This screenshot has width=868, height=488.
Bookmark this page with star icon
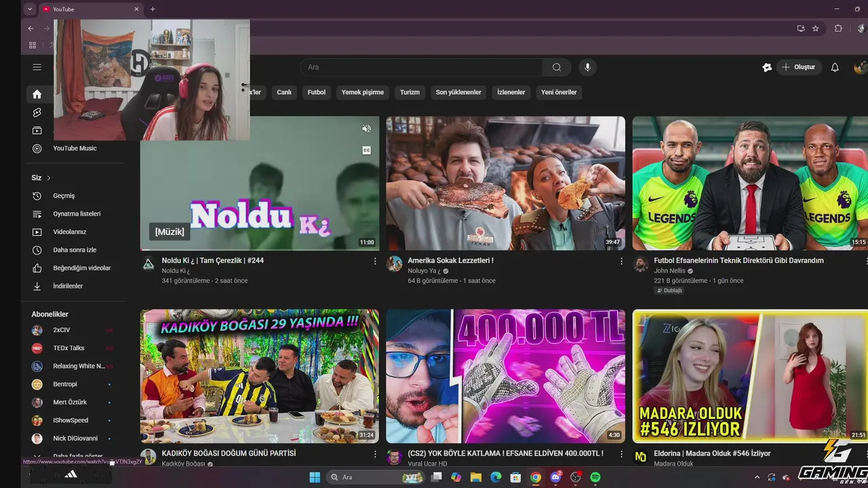pyautogui.click(x=816, y=28)
